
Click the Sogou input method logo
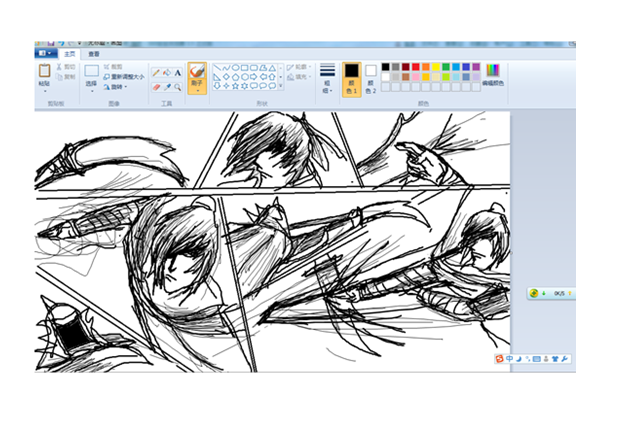tap(499, 358)
